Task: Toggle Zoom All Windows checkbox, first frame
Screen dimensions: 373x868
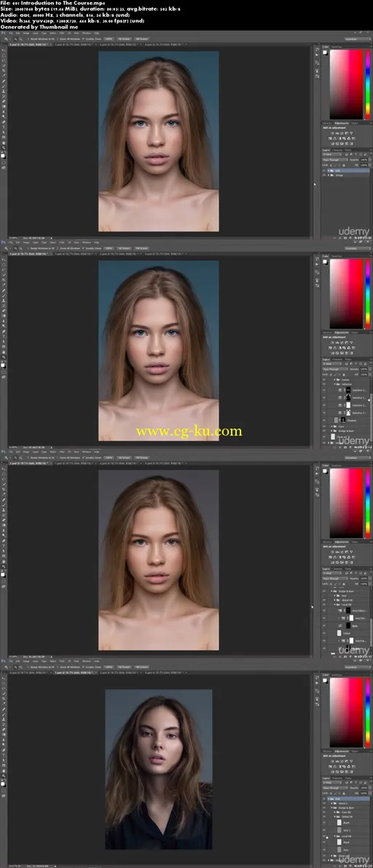Action: 58,39
